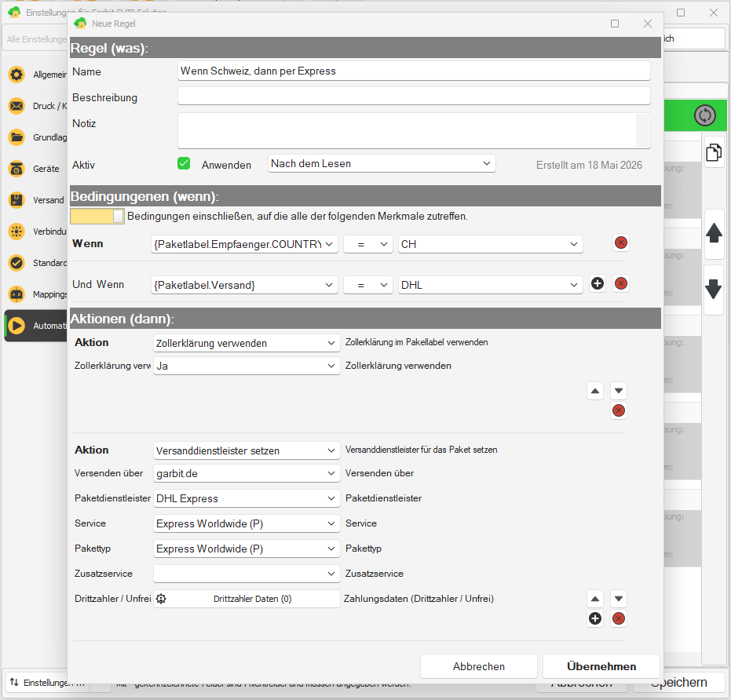Open Allgemein settings in sidebar

(36, 75)
